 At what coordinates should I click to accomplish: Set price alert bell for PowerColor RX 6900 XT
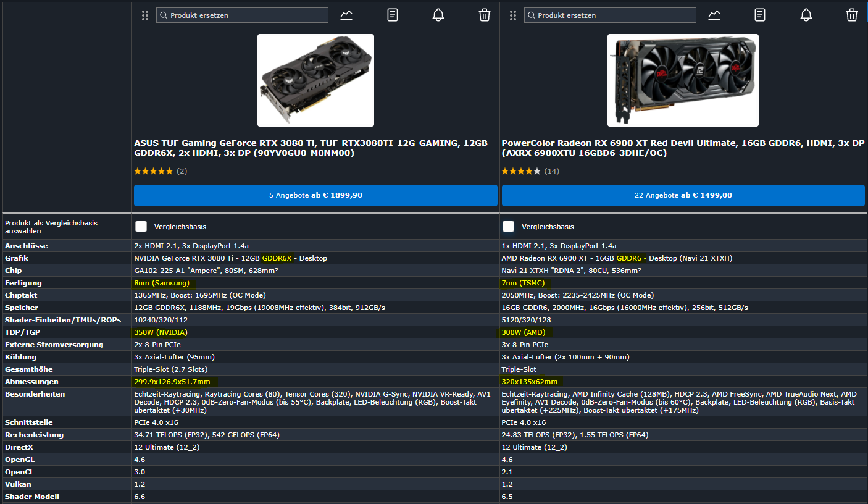tap(806, 15)
